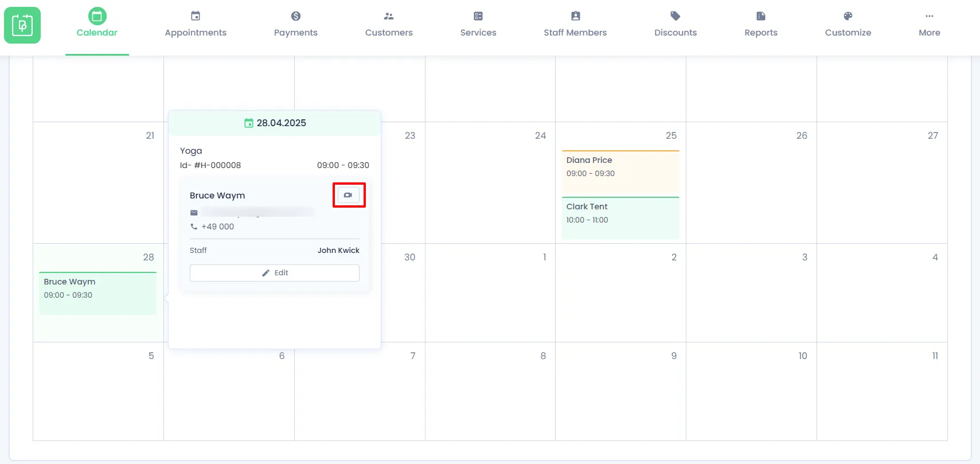Open Clark Tent 10:00 appointment

click(620, 218)
